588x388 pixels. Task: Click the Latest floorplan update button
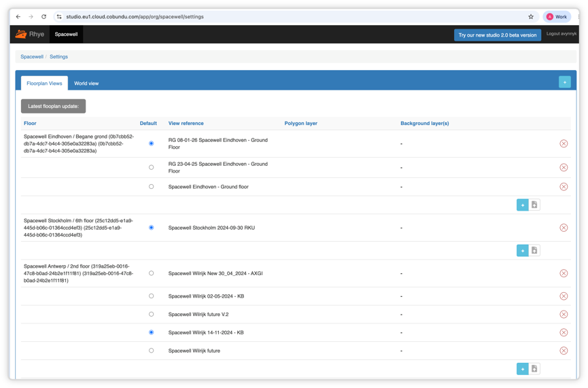coord(53,106)
